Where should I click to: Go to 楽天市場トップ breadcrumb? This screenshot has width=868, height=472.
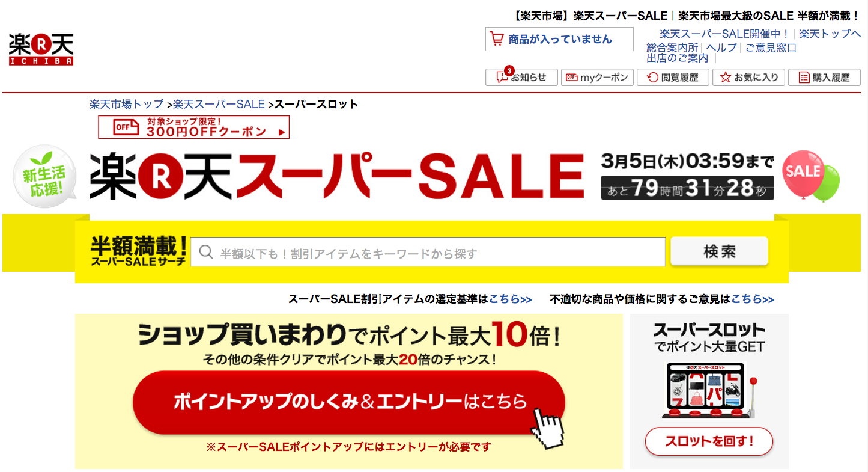pos(127,104)
